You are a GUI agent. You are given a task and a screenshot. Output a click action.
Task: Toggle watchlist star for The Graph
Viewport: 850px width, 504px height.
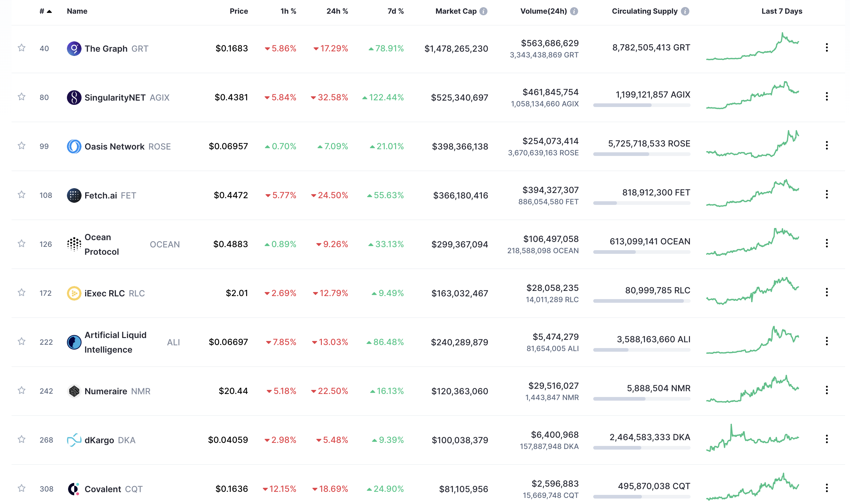coord(21,47)
